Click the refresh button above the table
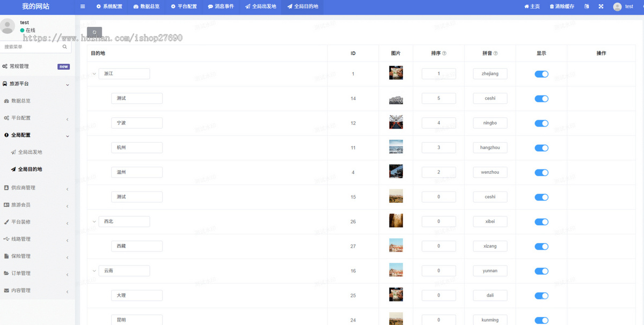The width and height of the screenshot is (644, 325). pyautogui.click(x=94, y=32)
